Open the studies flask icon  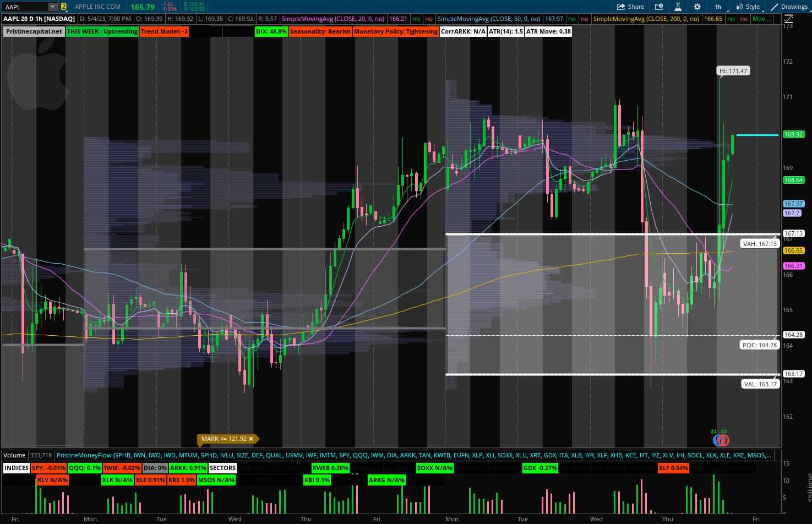[x=678, y=7]
